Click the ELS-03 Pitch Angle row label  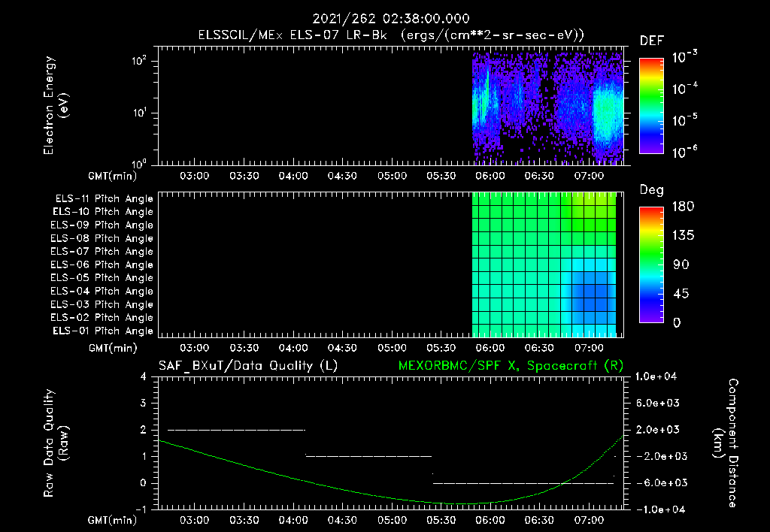(x=102, y=305)
